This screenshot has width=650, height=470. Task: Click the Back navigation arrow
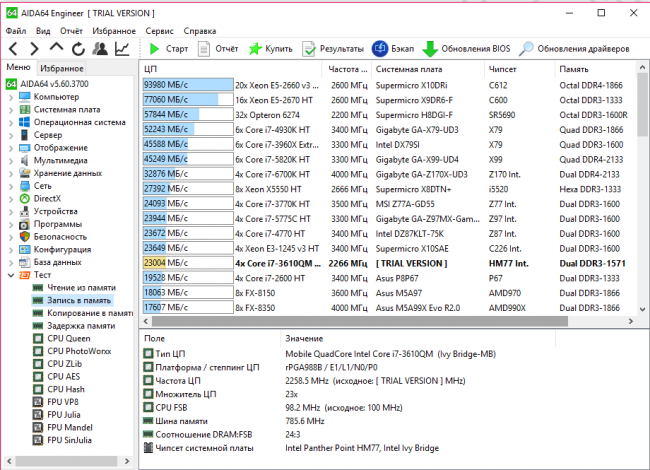click(x=12, y=48)
